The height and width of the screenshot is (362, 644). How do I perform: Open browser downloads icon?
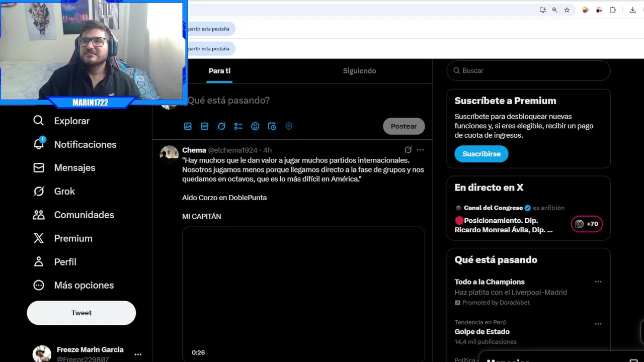tap(632, 10)
